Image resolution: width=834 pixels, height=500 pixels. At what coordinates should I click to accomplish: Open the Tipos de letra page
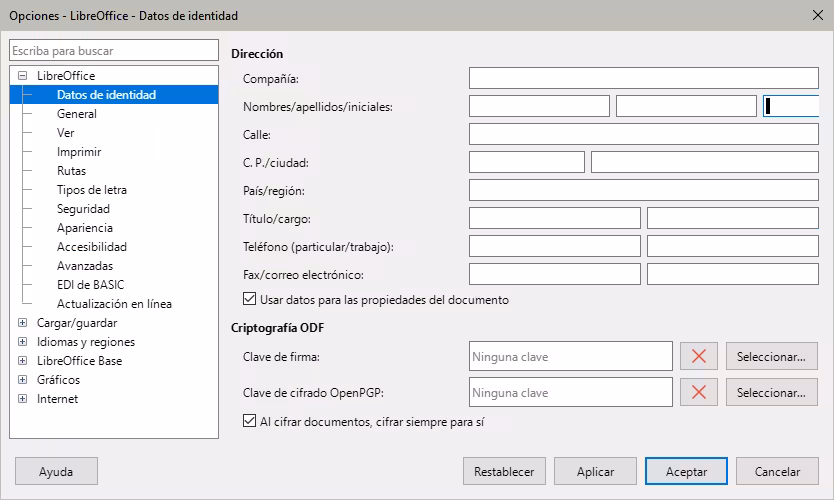point(91,190)
